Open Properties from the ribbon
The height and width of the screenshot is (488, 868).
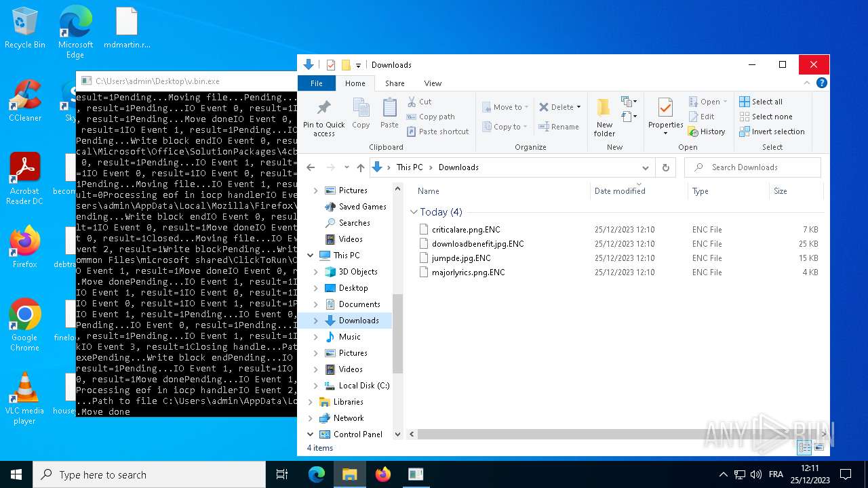(665, 117)
